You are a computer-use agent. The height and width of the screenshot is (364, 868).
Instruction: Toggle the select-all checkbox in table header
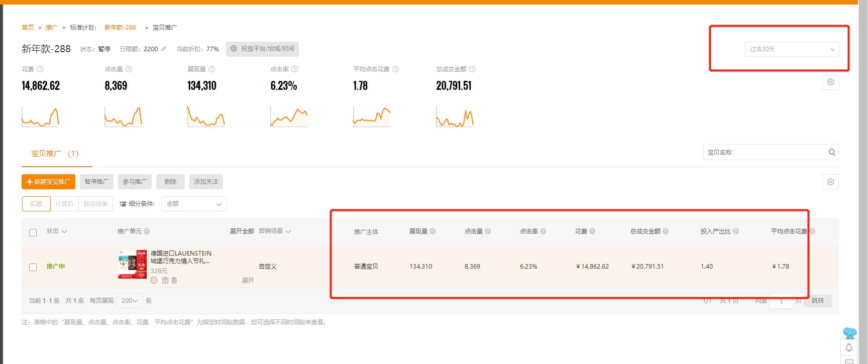33,232
